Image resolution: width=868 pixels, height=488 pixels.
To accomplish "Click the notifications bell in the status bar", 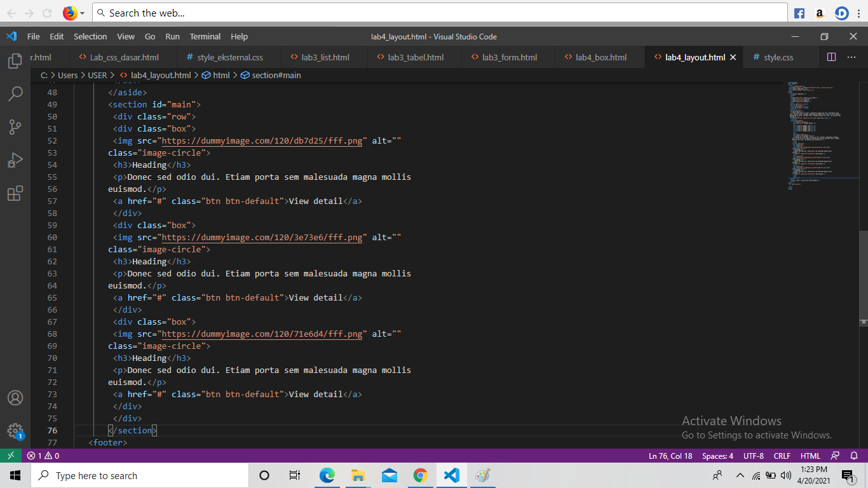I will point(853,456).
